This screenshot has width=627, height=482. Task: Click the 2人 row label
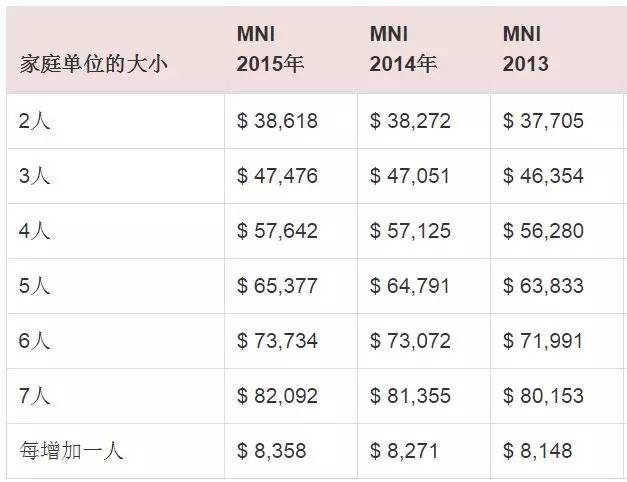coord(34,121)
